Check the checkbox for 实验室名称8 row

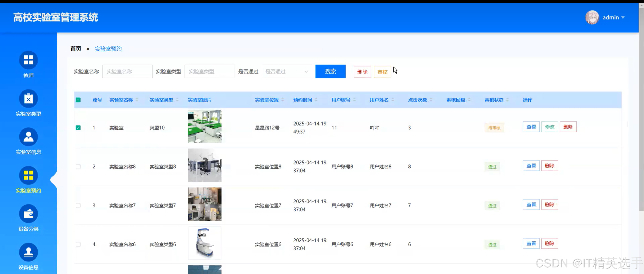tap(78, 166)
